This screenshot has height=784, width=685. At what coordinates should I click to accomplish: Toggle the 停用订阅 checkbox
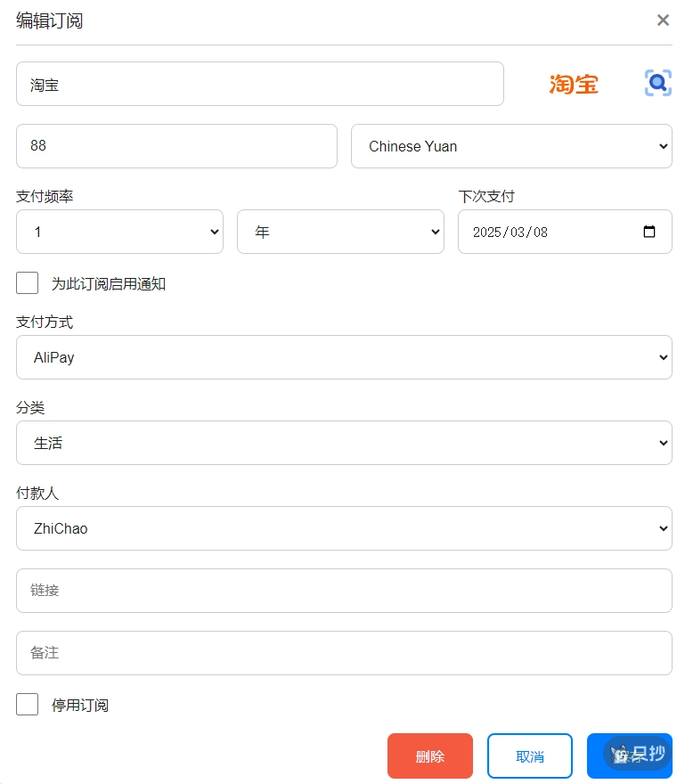coord(27,704)
